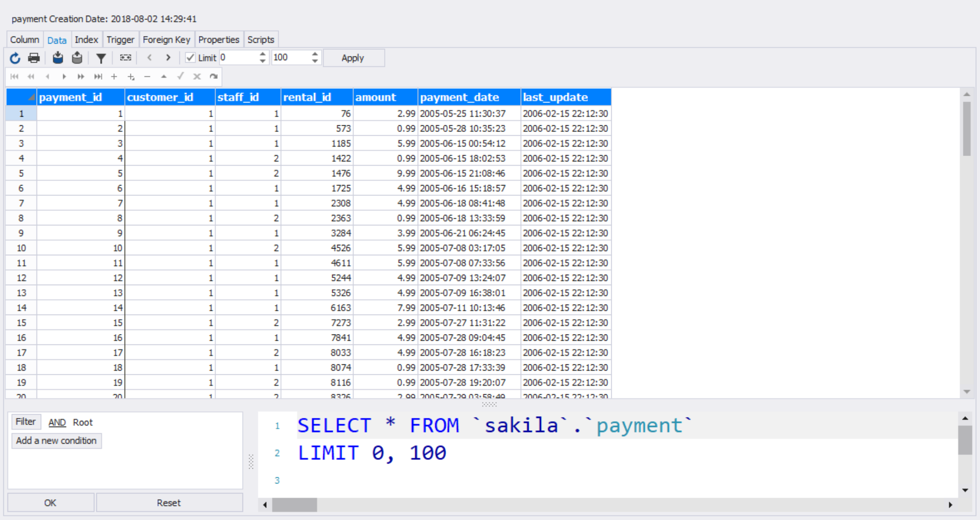Click grid scrollbar up arrow
Screen dimensions: 980x520
pos(967,94)
